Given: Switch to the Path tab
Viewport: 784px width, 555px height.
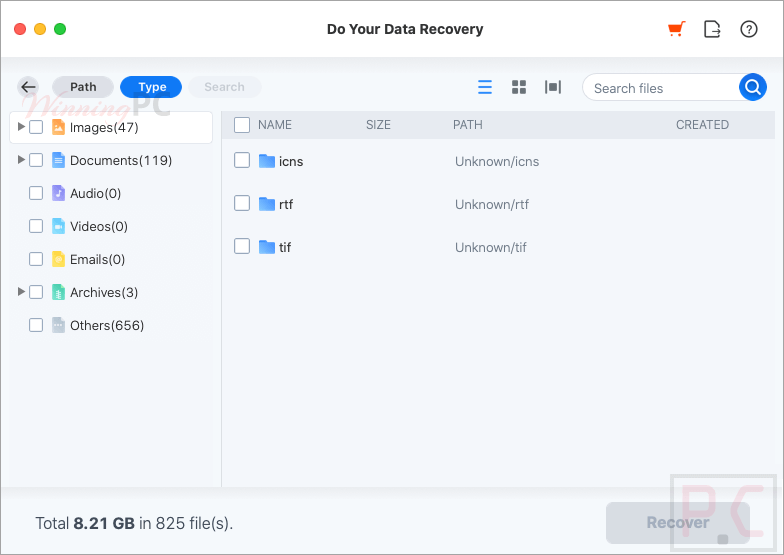Looking at the screenshot, I should click(83, 87).
